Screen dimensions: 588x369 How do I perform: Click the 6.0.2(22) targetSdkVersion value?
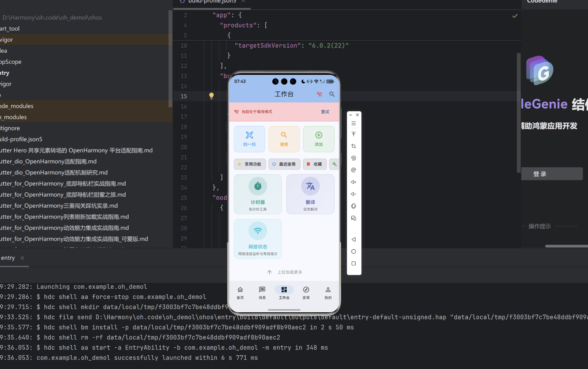(x=329, y=46)
